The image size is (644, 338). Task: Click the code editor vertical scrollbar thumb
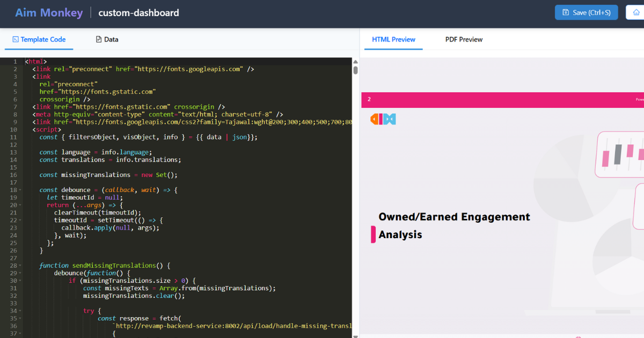tap(355, 70)
